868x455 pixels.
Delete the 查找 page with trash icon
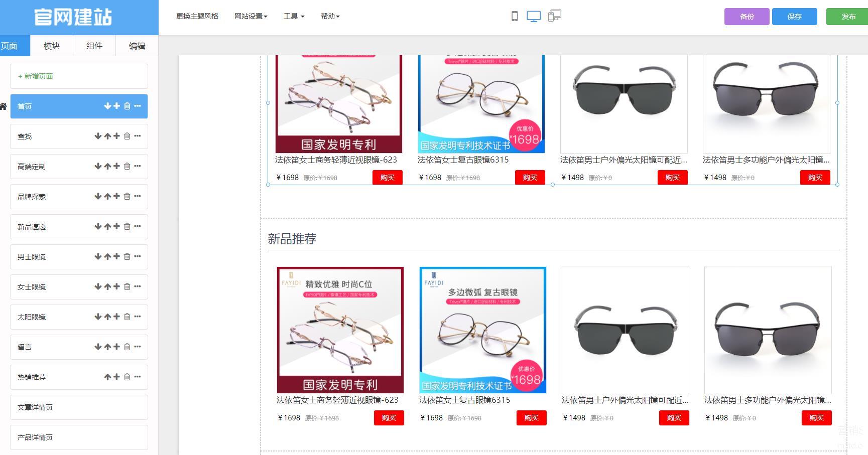pos(127,136)
